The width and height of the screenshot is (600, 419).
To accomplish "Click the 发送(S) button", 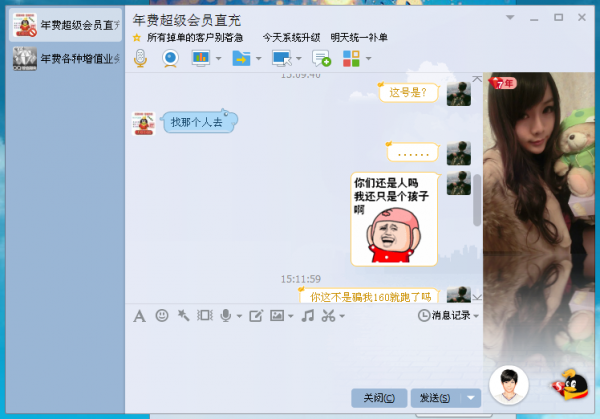I will [x=435, y=398].
